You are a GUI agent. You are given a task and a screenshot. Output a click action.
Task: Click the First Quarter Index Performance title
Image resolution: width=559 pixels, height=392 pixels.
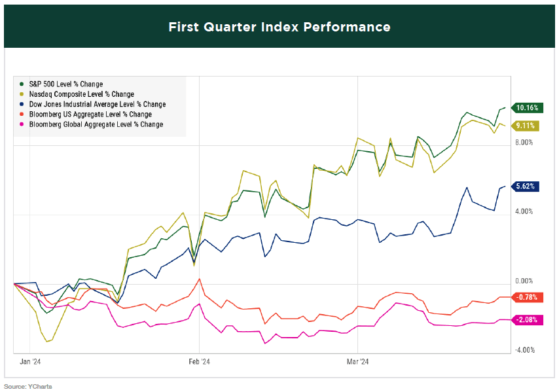[279, 27]
